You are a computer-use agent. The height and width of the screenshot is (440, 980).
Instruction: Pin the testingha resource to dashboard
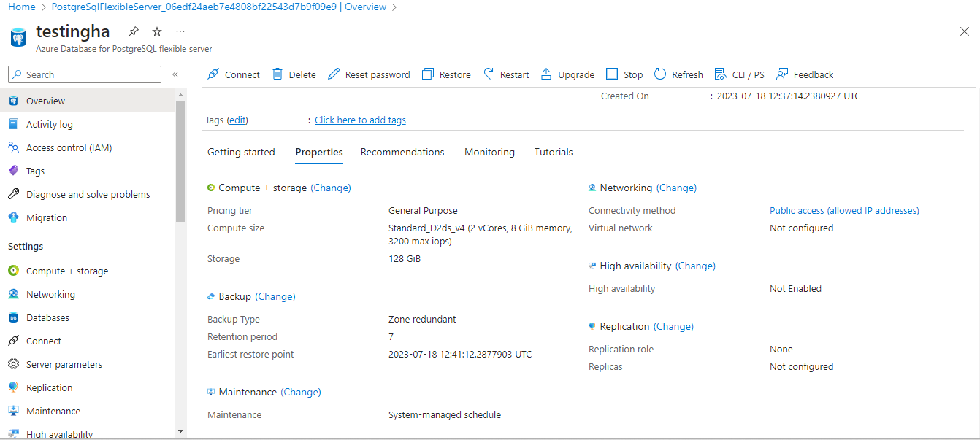pyautogui.click(x=133, y=31)
